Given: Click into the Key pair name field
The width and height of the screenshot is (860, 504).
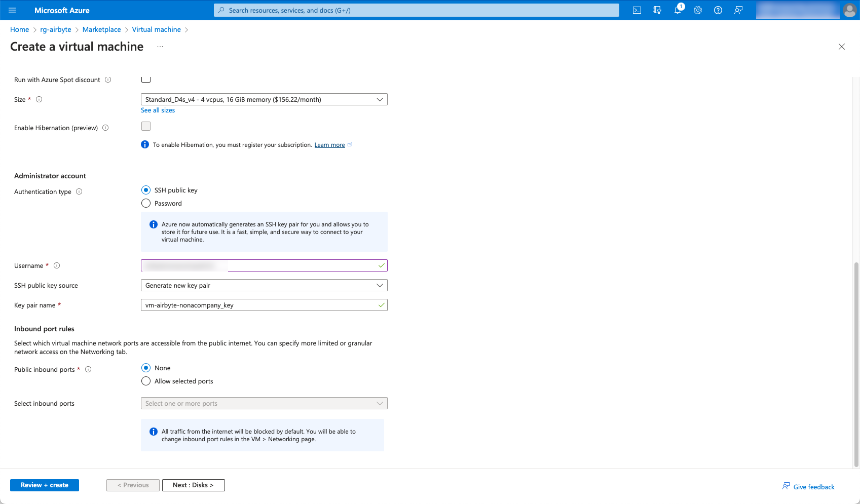Looking at the screenshot, I should (x=258, y=305).
